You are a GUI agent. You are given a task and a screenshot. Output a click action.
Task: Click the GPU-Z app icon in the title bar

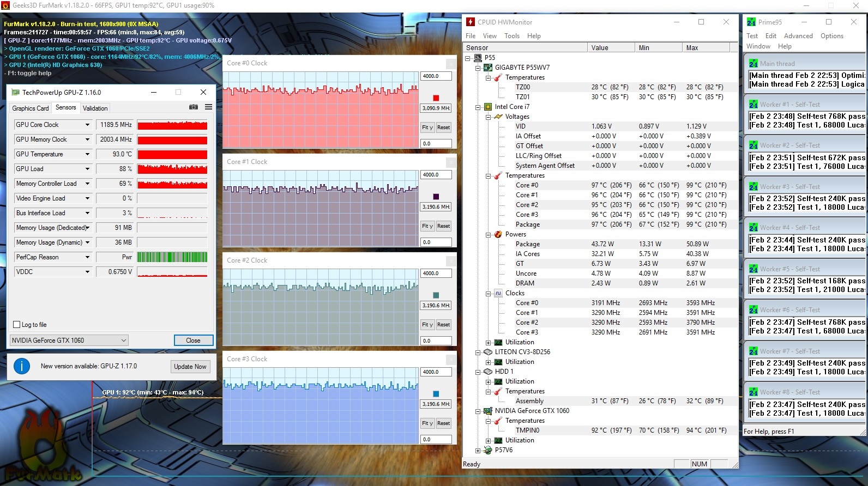(x=15, y=92)
